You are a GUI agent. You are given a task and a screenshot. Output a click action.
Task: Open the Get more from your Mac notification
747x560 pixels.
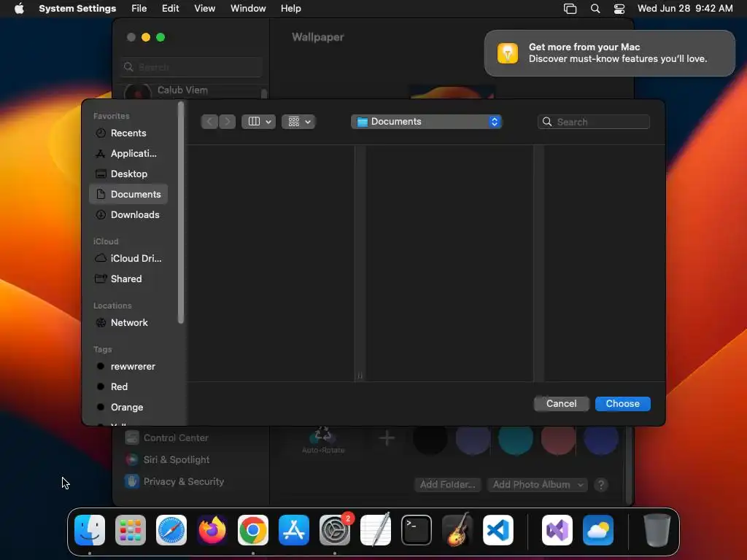(x=610, y=53)
